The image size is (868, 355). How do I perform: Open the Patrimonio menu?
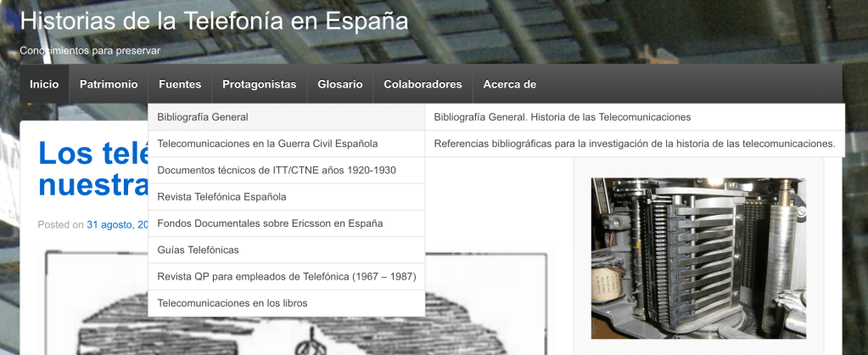coord(109,84)
